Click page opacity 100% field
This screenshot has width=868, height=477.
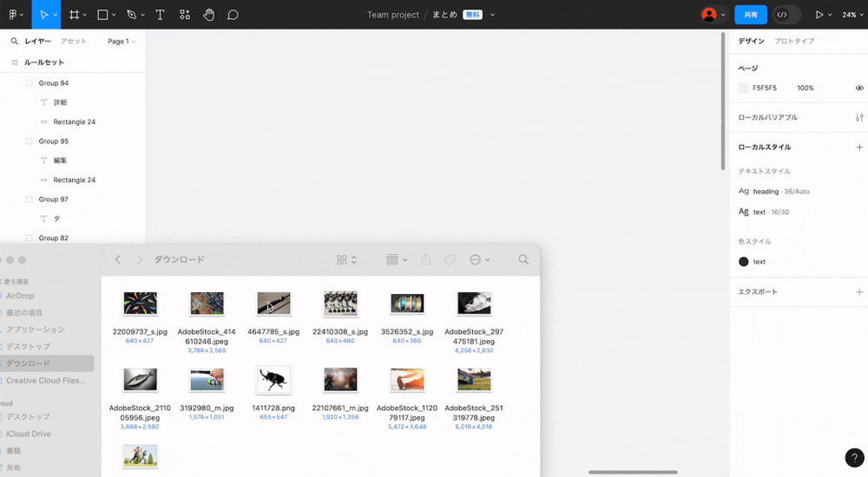point(806,88)
